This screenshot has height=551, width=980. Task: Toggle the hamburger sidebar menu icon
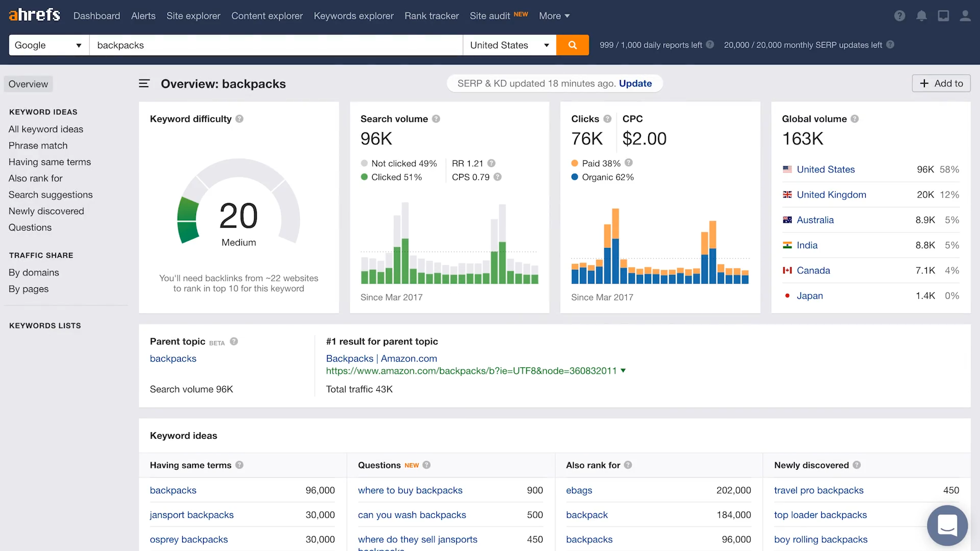click(x=144, y=84)
